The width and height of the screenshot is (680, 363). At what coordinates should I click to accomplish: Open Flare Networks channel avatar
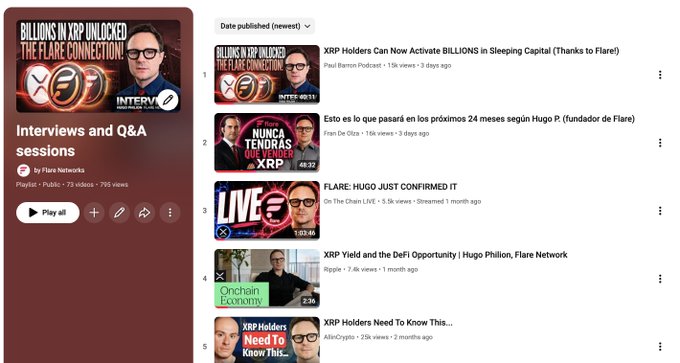[x=23, y=170]
